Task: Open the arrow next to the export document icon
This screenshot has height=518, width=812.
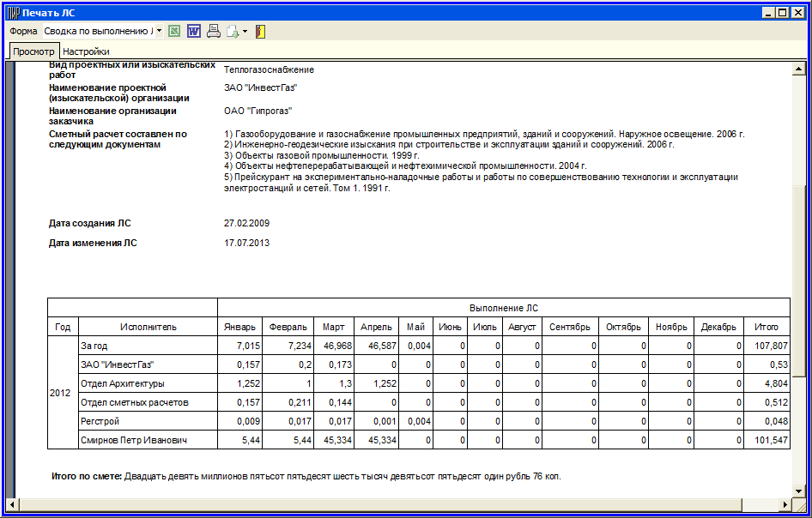Action: click(x=245, y=32)
